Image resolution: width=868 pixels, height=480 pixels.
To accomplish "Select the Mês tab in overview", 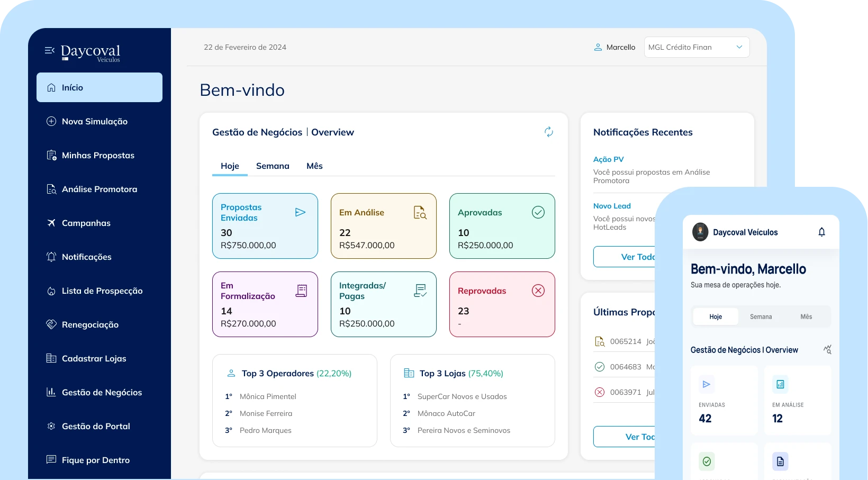I will click(314, 166).
